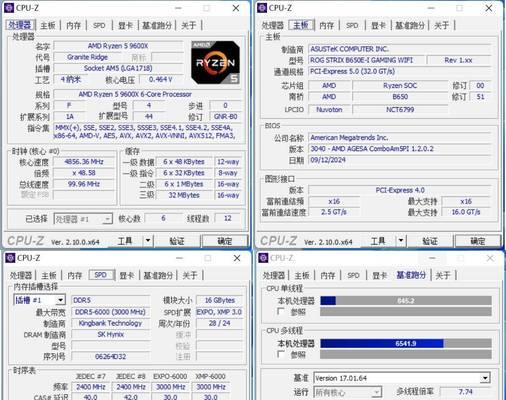Tick the 参照 checkbox under CPU 多线程
Screen dimensions: 506x400
coord(281,354)
